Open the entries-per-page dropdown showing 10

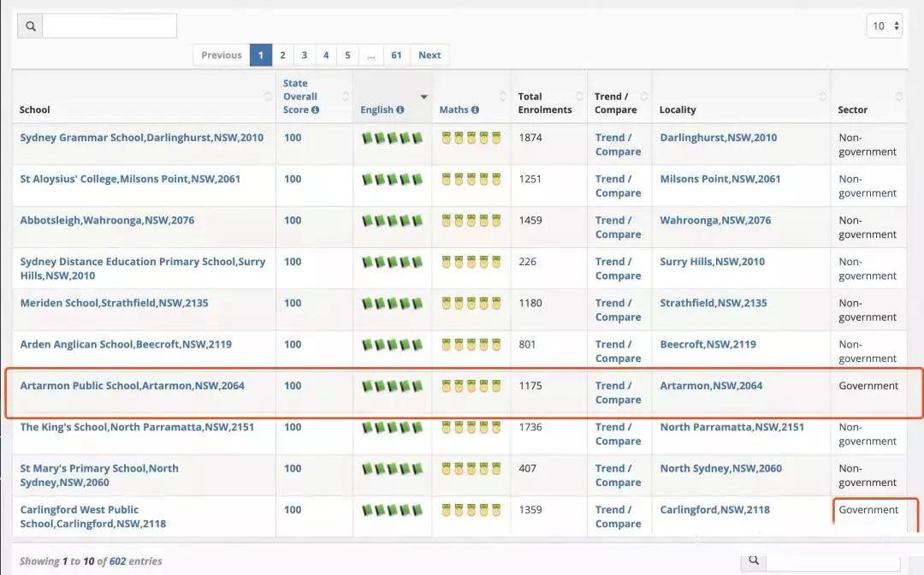click(x=884, y=26)
